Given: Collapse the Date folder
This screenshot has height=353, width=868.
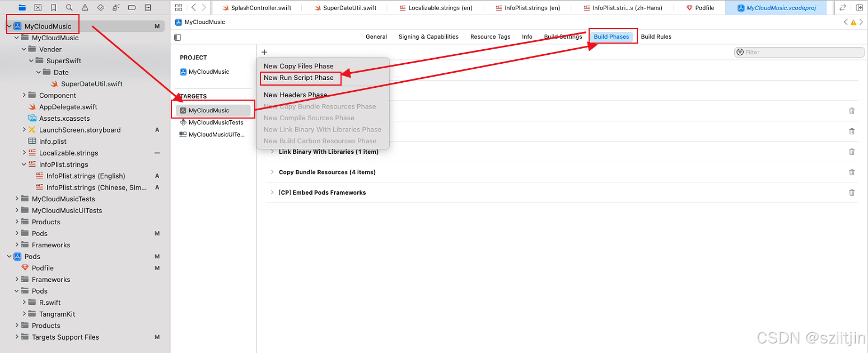Looking at the screenshot, I should [39, 72].
